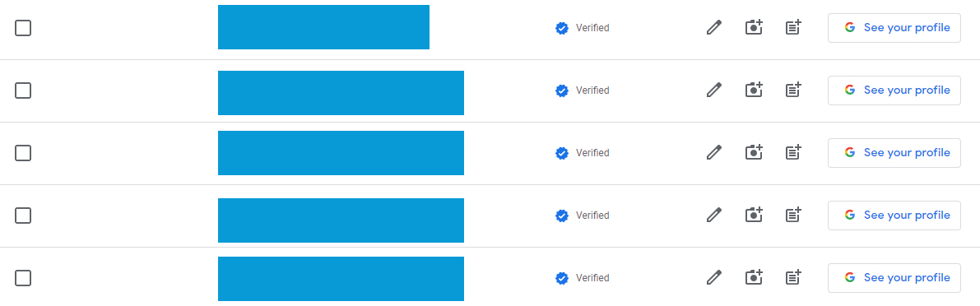
Task: Edit the fourth business row with the pencil icon
Action: coord(713,215)
